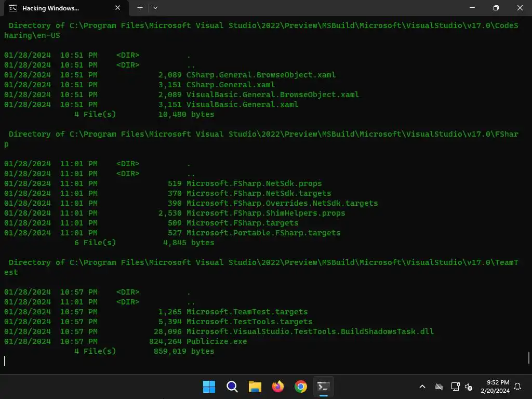Close the Hacking Windows tab
Image resolution: width=532 pixels, height=399 pixels.
[x=118, y=8]
